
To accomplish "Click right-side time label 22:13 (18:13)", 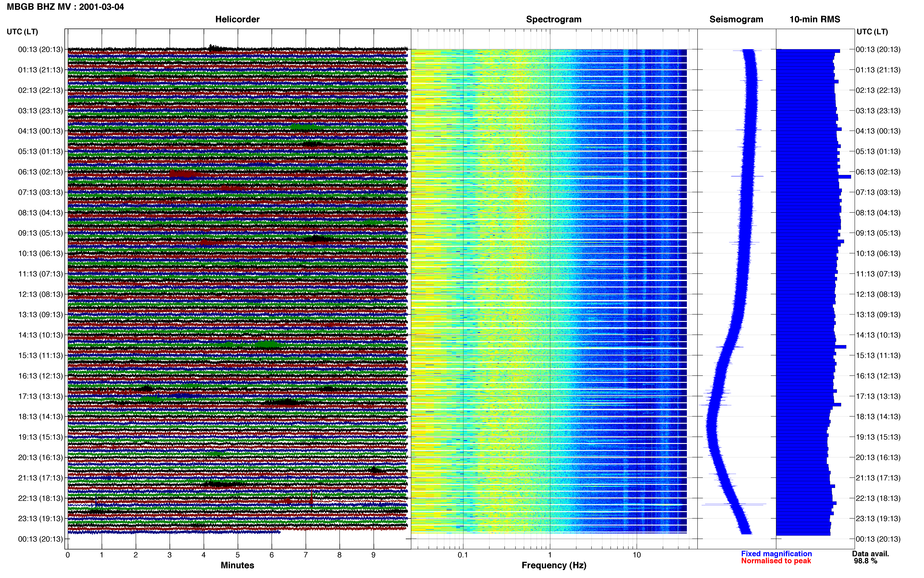I will [878, 498].
